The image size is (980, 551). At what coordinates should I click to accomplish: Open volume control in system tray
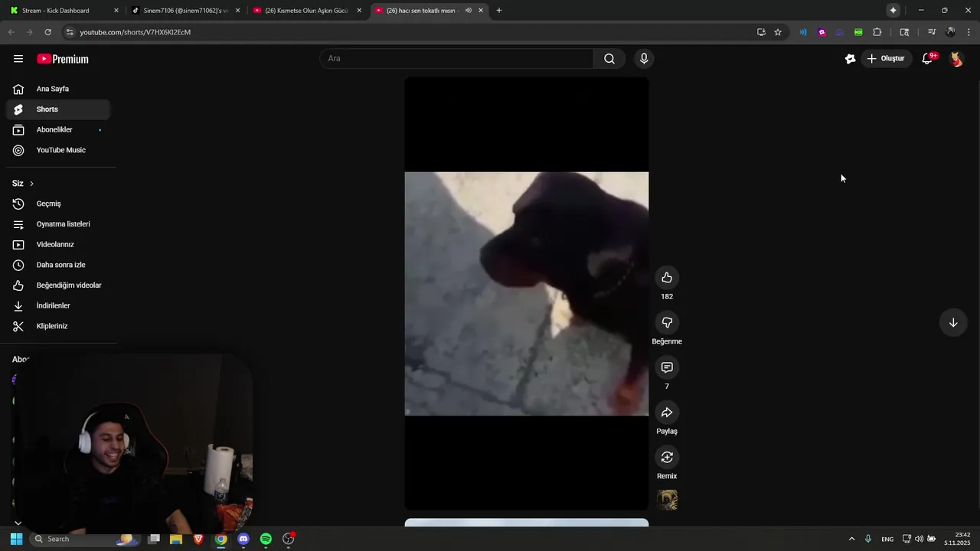pyautogui.click(x=919, y=539)
